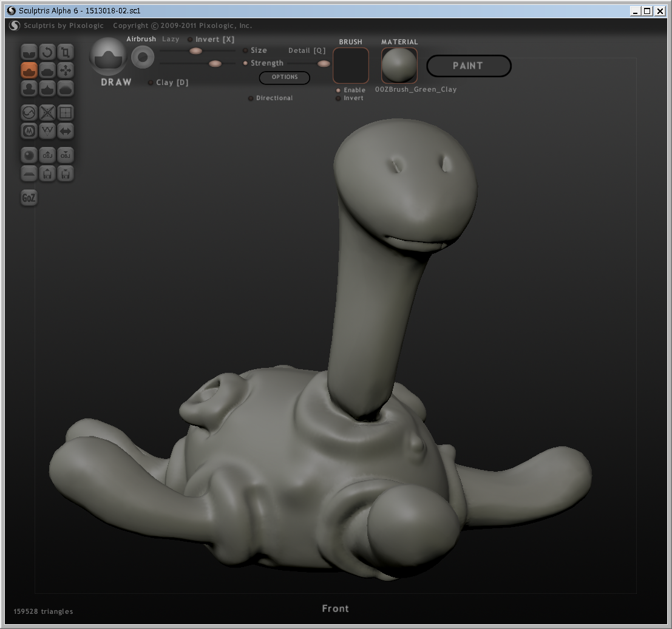672x629 pixels.
Task: Select the Mask tool
Action: (x=29, y=131)
